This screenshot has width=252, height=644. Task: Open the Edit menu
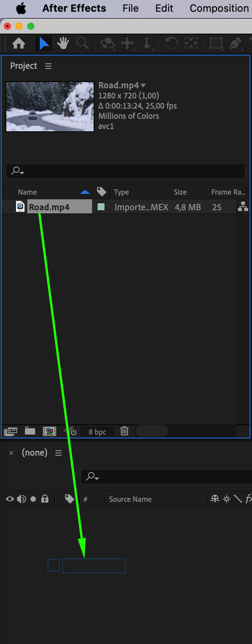click(164, 8)
